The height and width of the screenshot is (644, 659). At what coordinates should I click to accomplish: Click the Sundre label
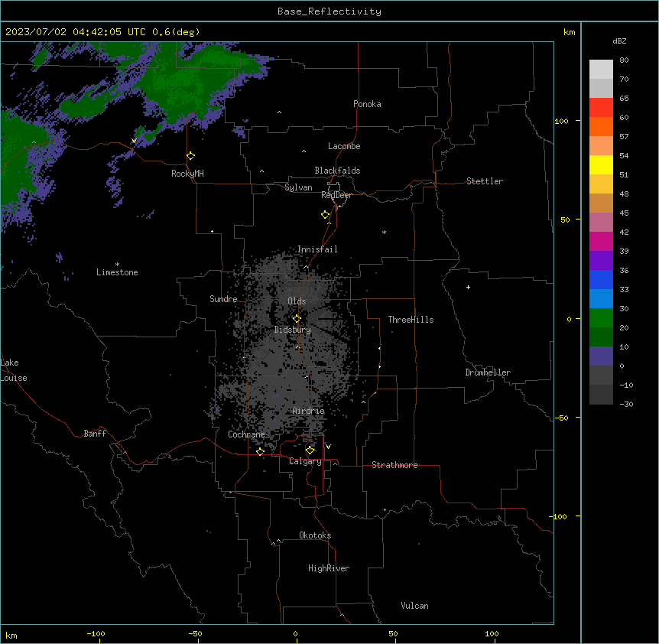click(223, 299)
